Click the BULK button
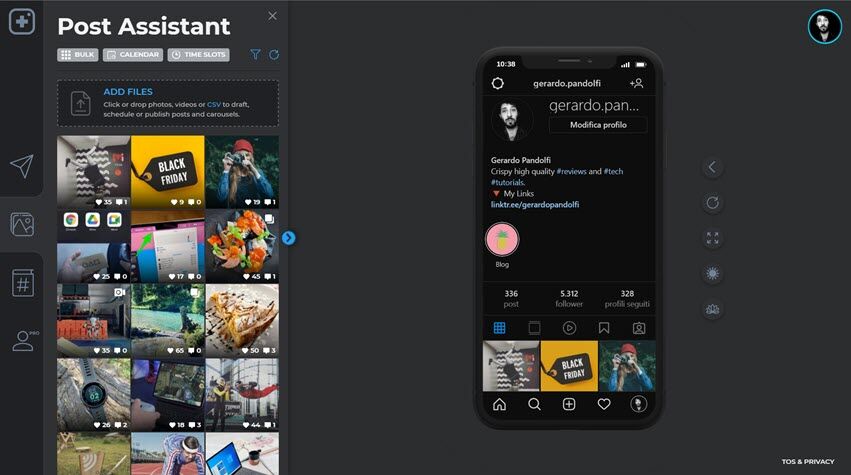The image size is (851, 475). (78, 55)
